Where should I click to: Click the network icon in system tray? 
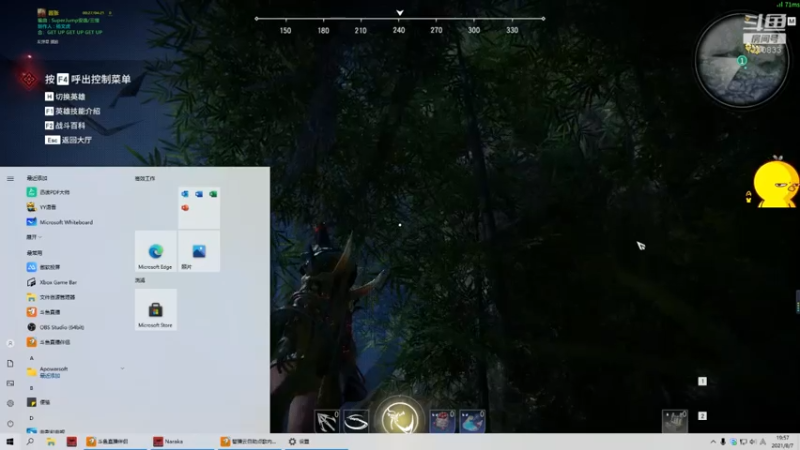point(743,442)
